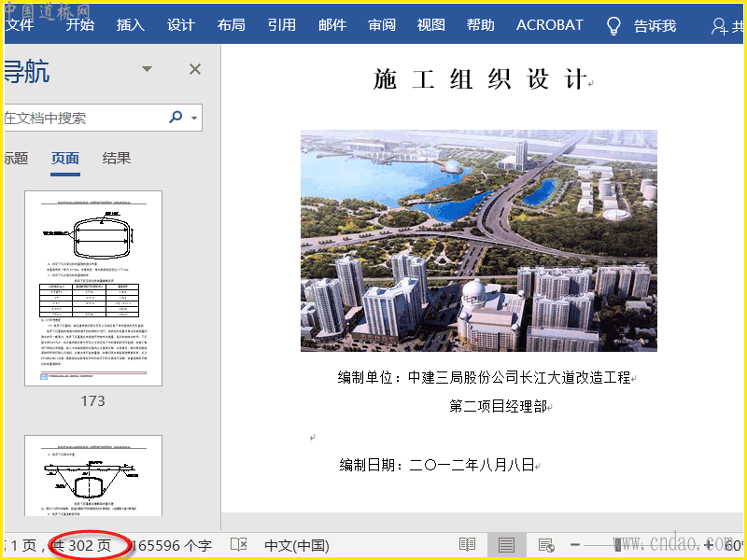Click the 在文档中搜索 search field
The image size is (747, 560).
pos(86,118)
